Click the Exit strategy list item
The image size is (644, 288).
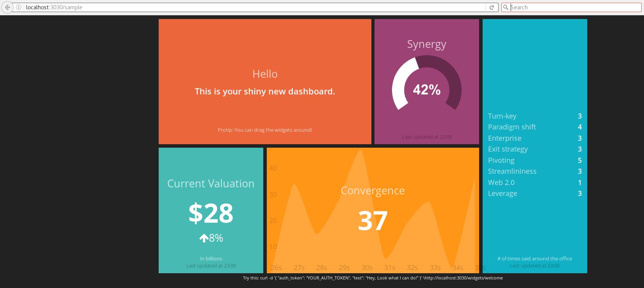coord(535,149)
